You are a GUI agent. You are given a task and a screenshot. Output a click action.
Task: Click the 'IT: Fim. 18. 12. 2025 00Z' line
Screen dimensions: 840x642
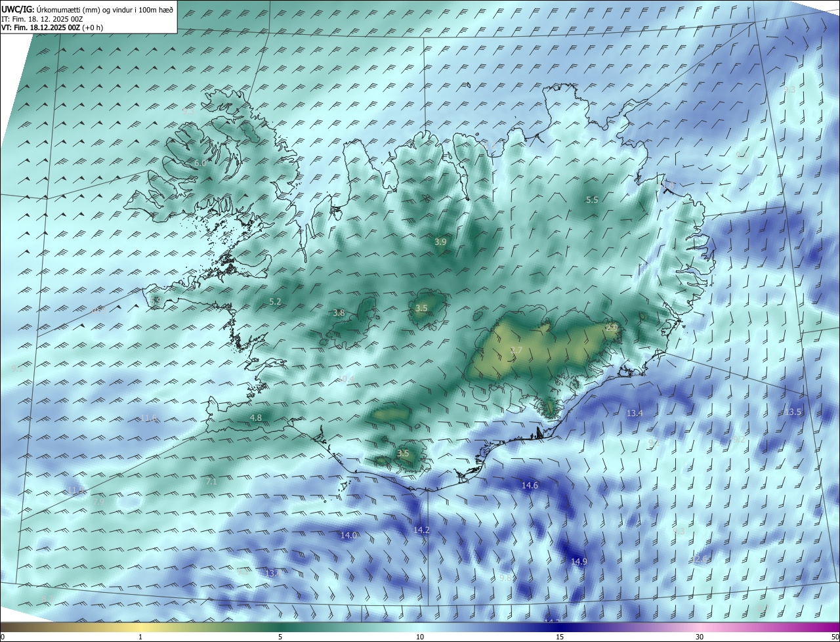(x=42, y=19)
